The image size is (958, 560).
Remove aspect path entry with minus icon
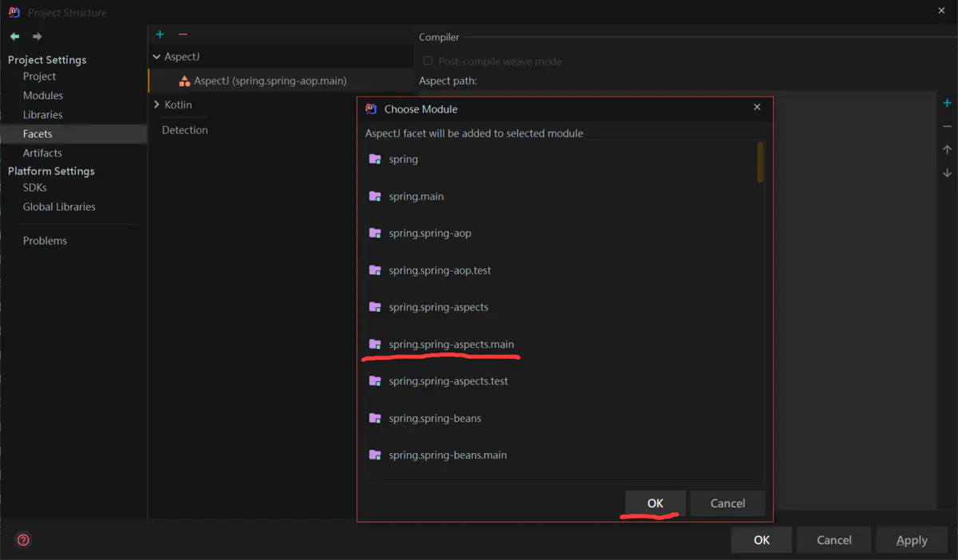(x=947, y=126)
